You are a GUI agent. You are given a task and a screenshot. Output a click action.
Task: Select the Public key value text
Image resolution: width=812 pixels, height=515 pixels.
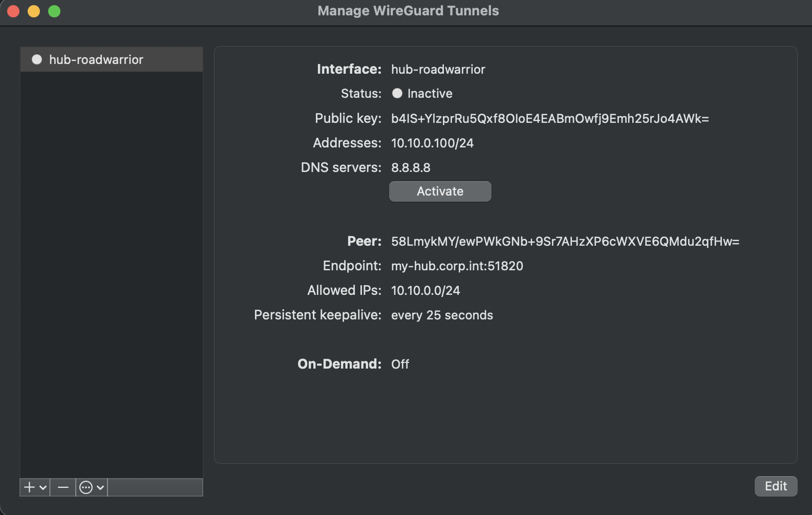pyautogui.click(x=550, y=119)
